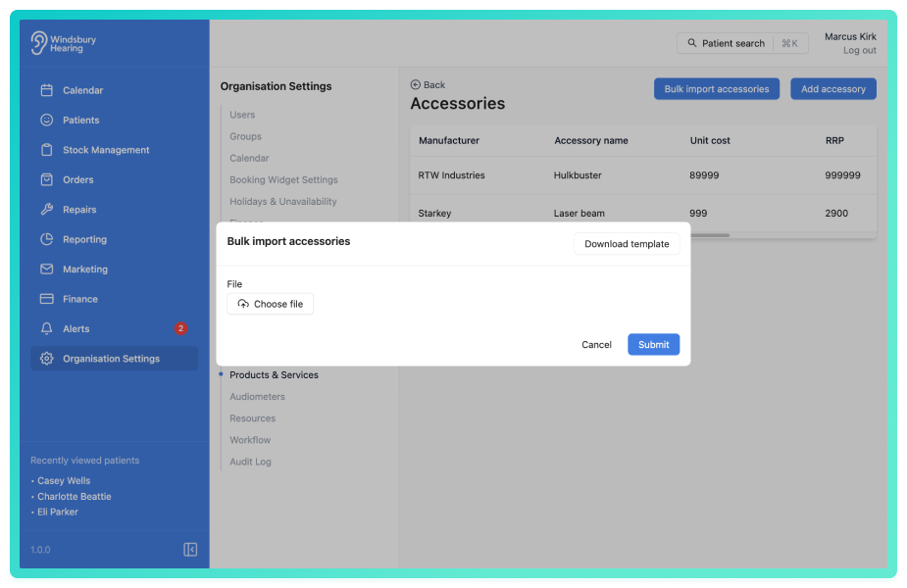Click the Manufacturer column header

point(449,140)
